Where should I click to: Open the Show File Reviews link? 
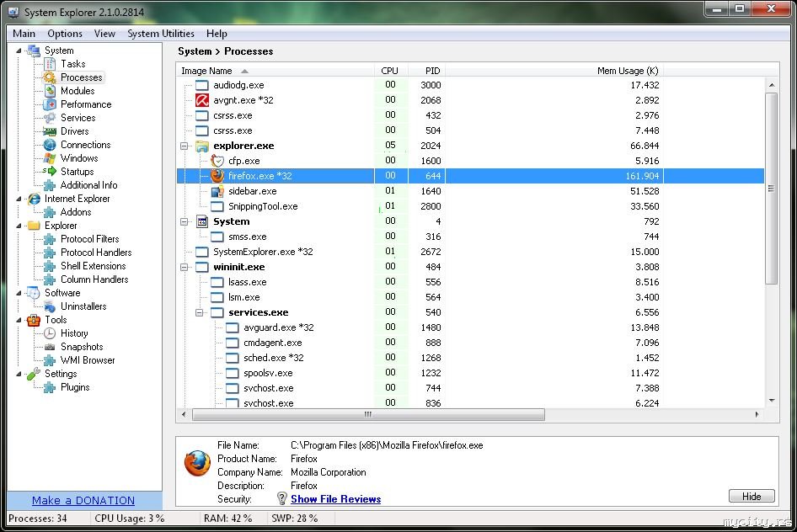(x=335, y=499)
